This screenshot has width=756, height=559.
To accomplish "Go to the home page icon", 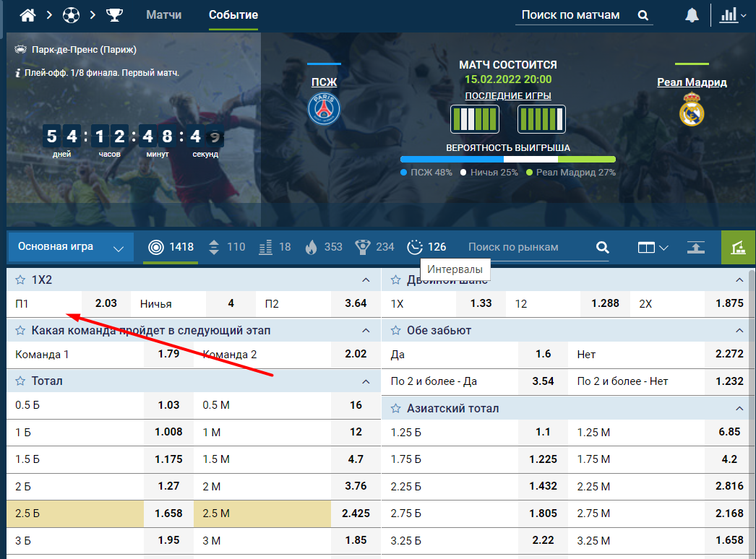I will pos(27,15).
